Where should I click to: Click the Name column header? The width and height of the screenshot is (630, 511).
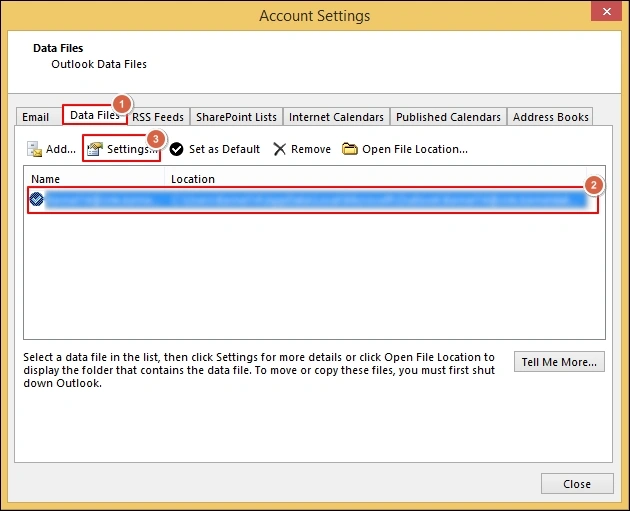coord(94,179)
